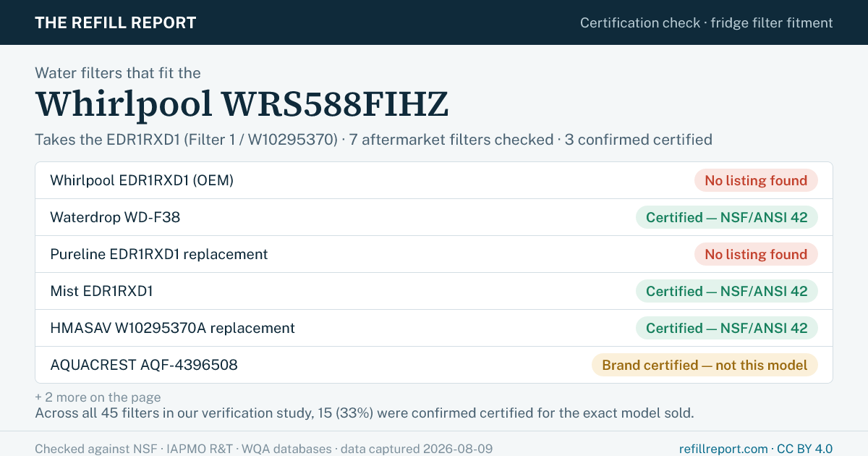The image size is (868, 456).
Task: Click 'No listing found' badge for Pureline
Action: tap(756, 254)
